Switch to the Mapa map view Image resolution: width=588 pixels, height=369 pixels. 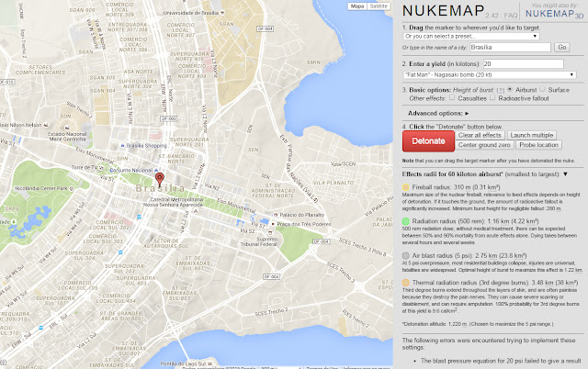pos(357,6)
